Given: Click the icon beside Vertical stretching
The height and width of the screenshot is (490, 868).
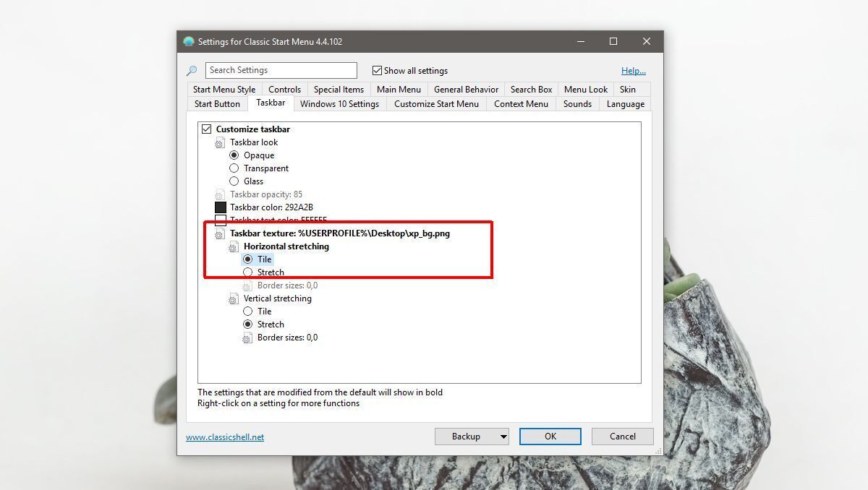Looking at the screenshot, I should (233, 298).
